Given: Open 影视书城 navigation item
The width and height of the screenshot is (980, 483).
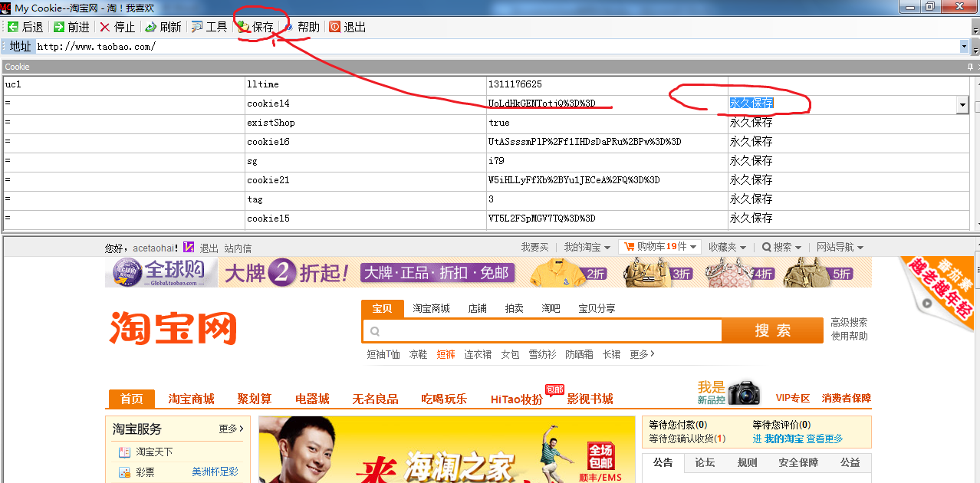Looking at the screenshot, I should [590, 399].
